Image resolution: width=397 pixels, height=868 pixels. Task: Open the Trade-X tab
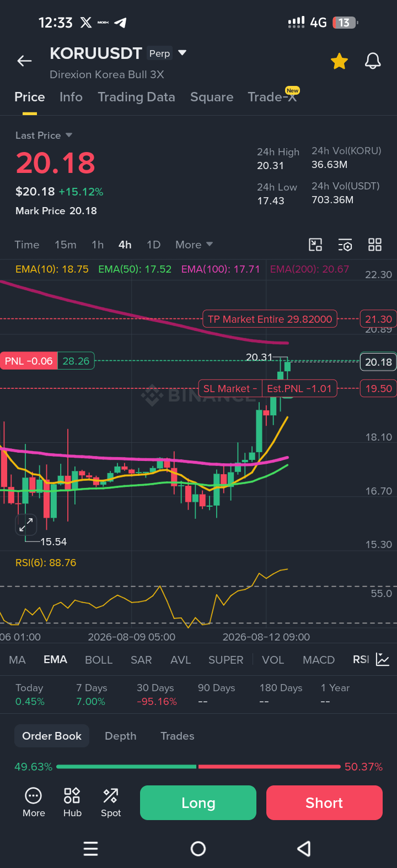[272, 97]
